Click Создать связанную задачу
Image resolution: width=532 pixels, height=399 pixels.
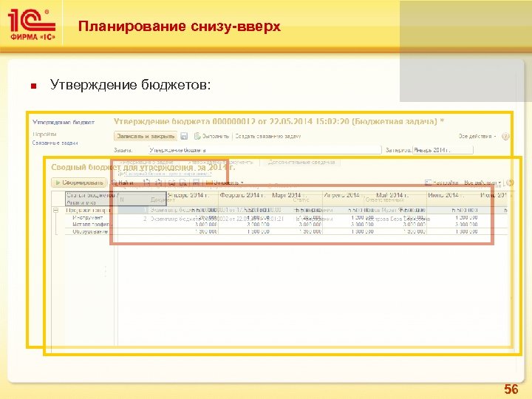coord(268,137)
